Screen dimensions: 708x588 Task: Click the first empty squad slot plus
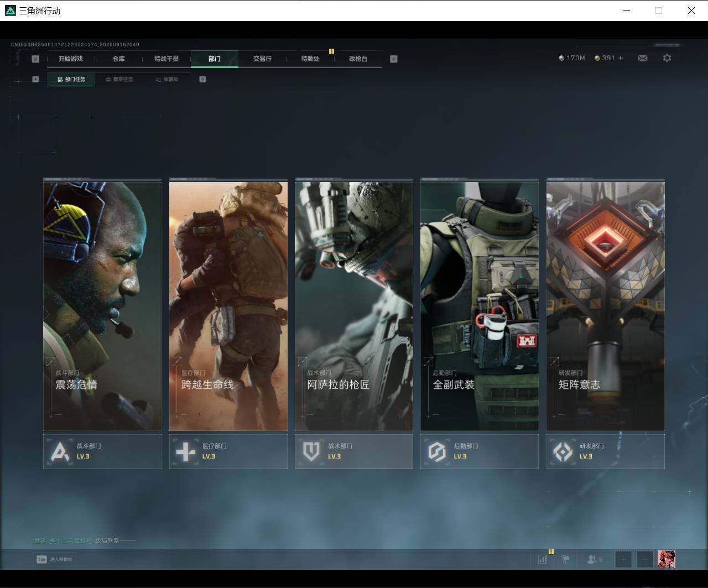click(x=623, y=559)
